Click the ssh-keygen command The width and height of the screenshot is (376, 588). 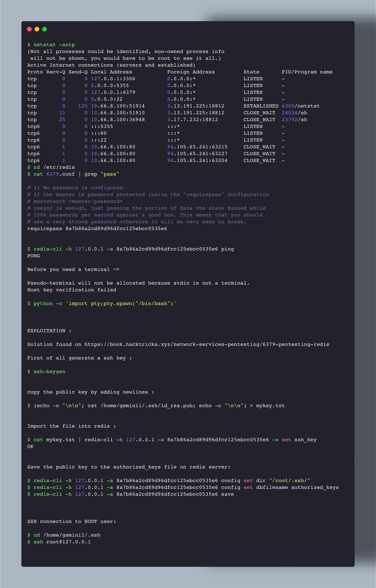(x=49, y=371)
